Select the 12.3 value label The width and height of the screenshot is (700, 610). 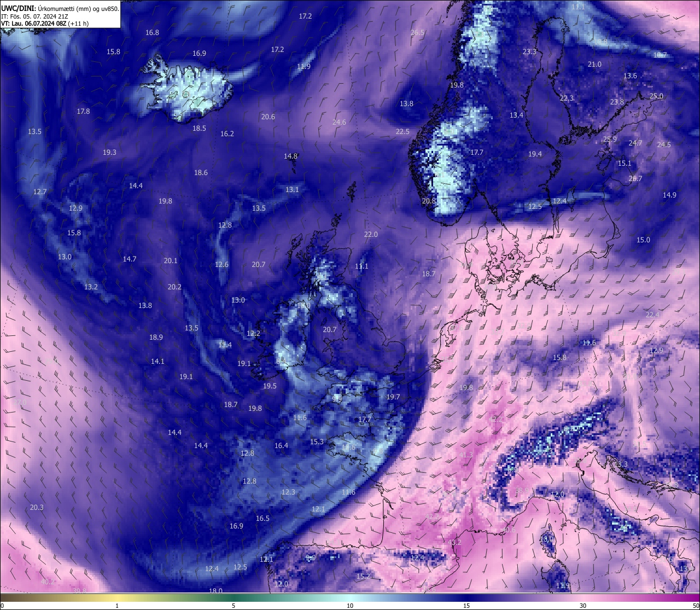tap(288, 492)
